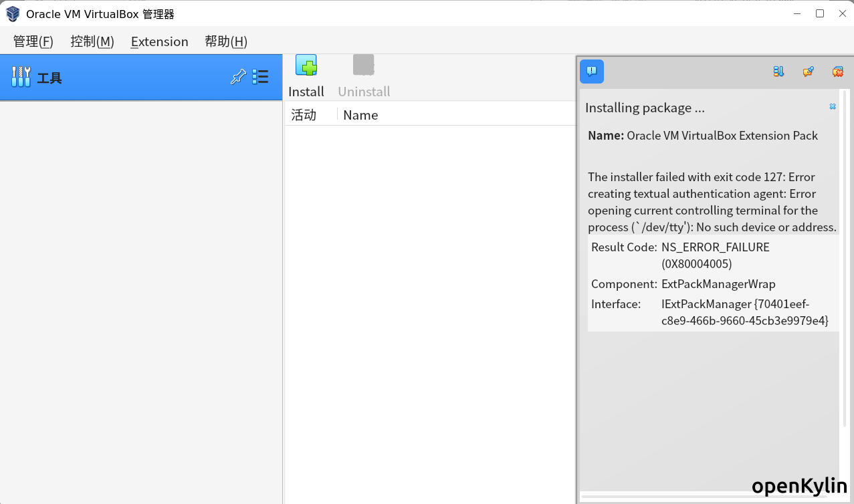854x504 pixels.
Task: Toggle notification sort order icon
Action: coord(778,72)
